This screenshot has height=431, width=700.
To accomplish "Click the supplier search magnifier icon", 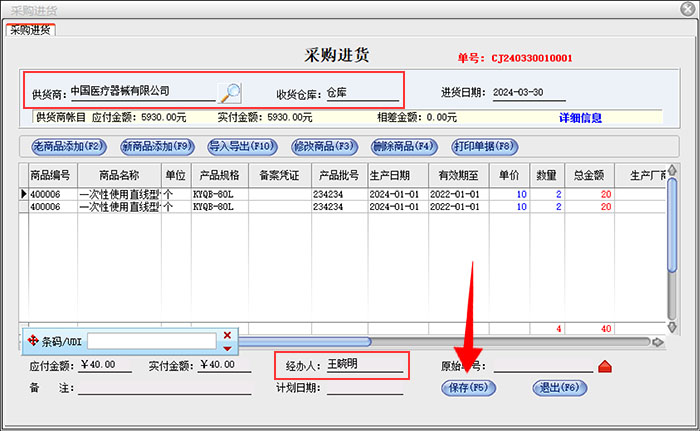I will (230, 93).
